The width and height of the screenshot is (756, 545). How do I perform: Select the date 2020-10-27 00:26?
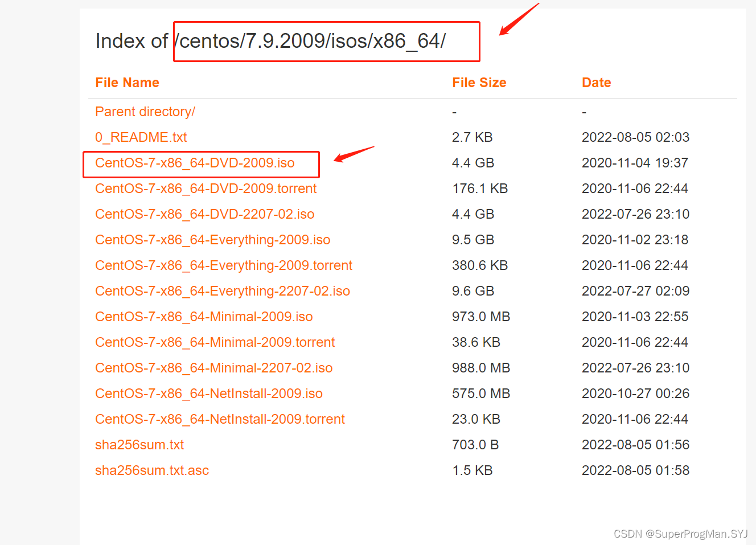[x=636, y=394]
